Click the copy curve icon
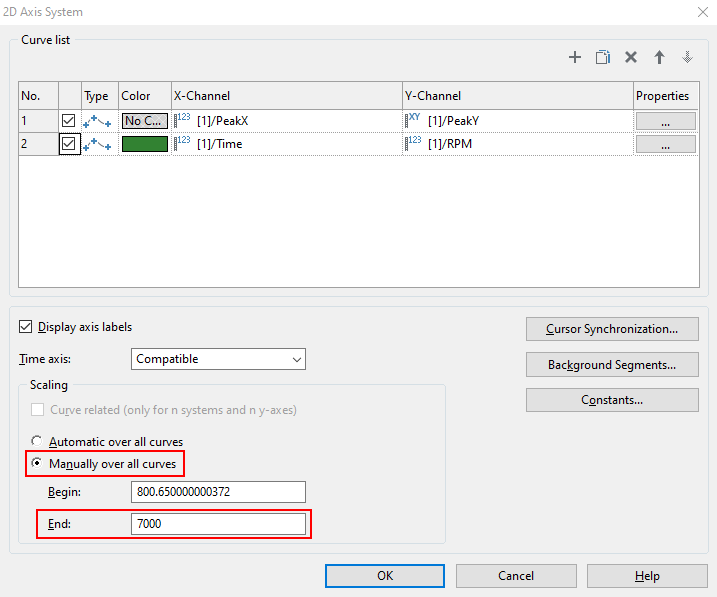717x597 pixels. [603, 58]
